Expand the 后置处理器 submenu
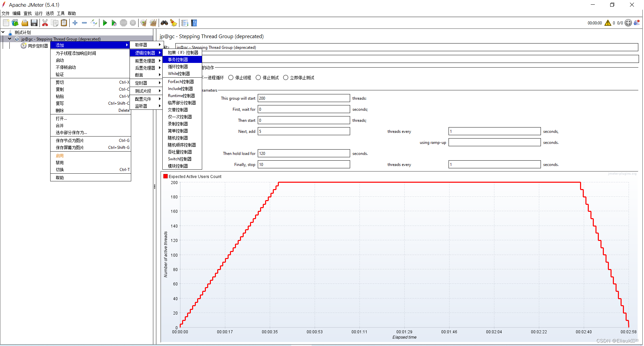 click(x=146, y=68)
